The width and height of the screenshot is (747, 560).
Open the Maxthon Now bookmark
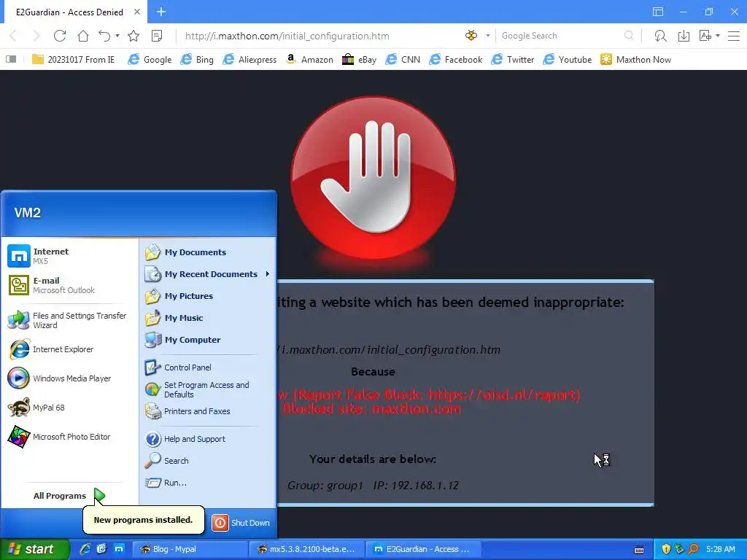(x=635, y=60)
